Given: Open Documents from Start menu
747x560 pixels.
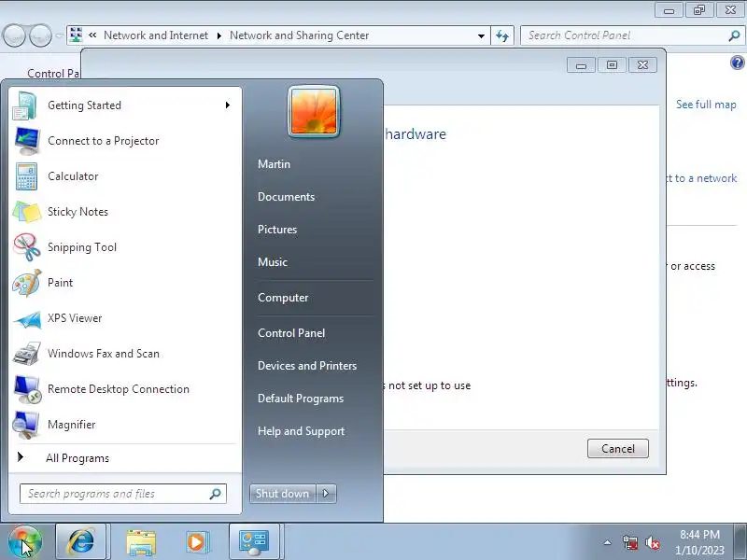Looking at the screenshot, I should [287, 197].
